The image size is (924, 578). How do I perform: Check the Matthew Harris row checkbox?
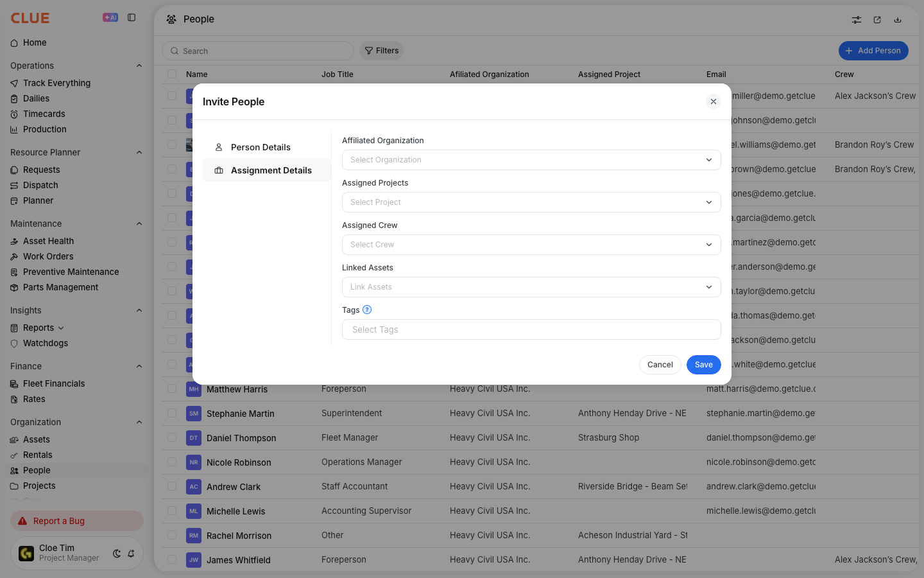(172, 389)
